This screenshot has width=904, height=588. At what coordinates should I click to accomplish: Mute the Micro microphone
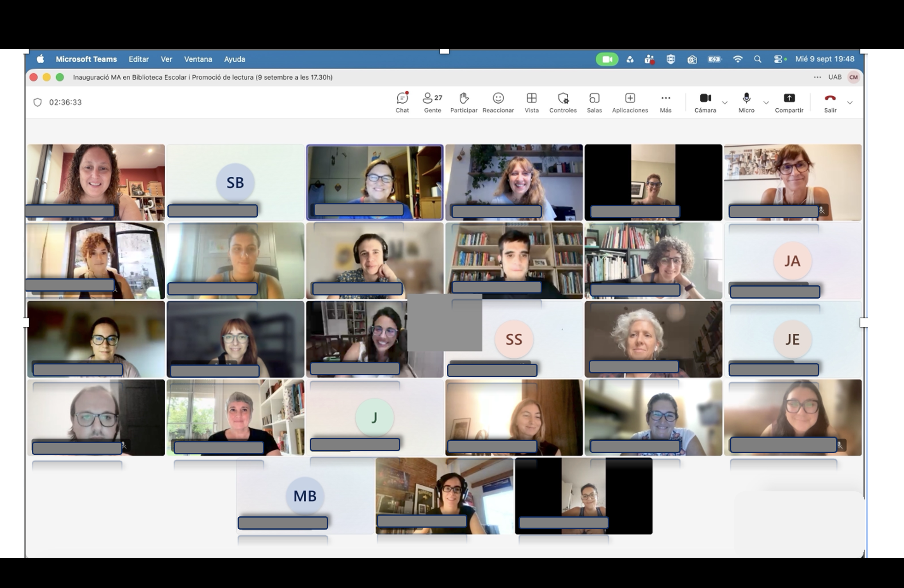[x=746, y=102]
